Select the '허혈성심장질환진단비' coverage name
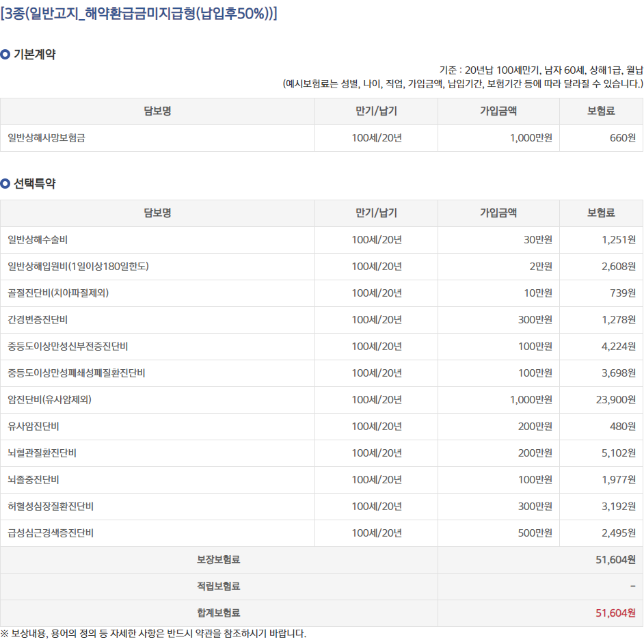 click(51, 507)
